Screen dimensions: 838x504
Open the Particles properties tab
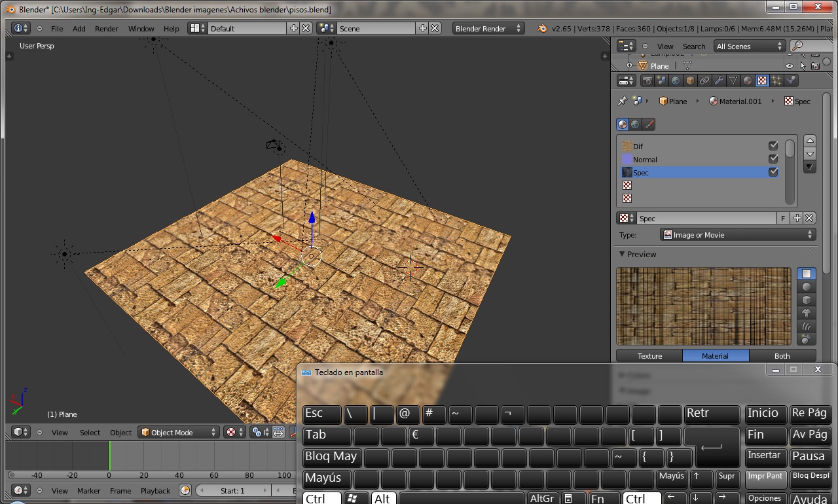coord(776,81)
